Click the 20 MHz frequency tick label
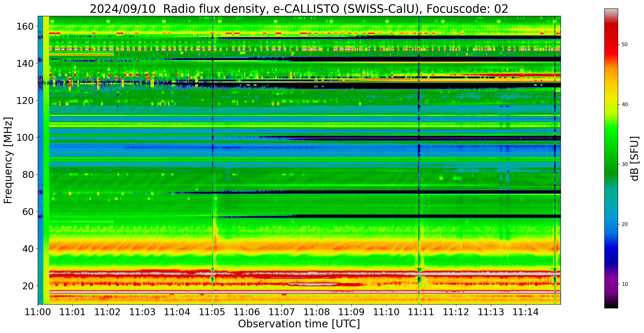 coord(28,286)
